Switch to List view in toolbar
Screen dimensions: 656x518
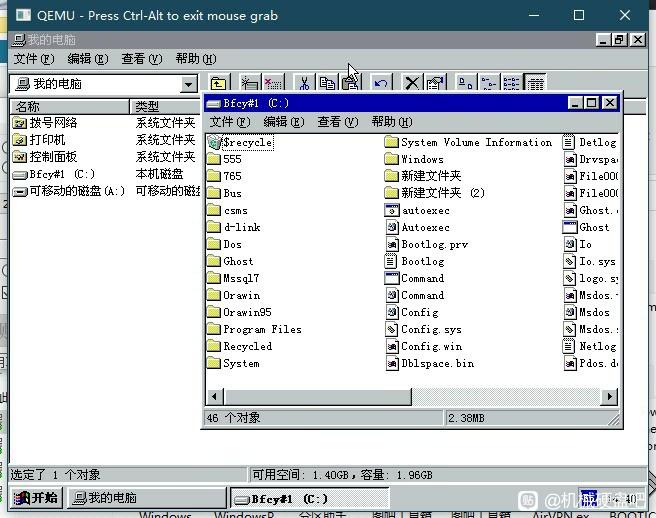click(x=512, y=83)
